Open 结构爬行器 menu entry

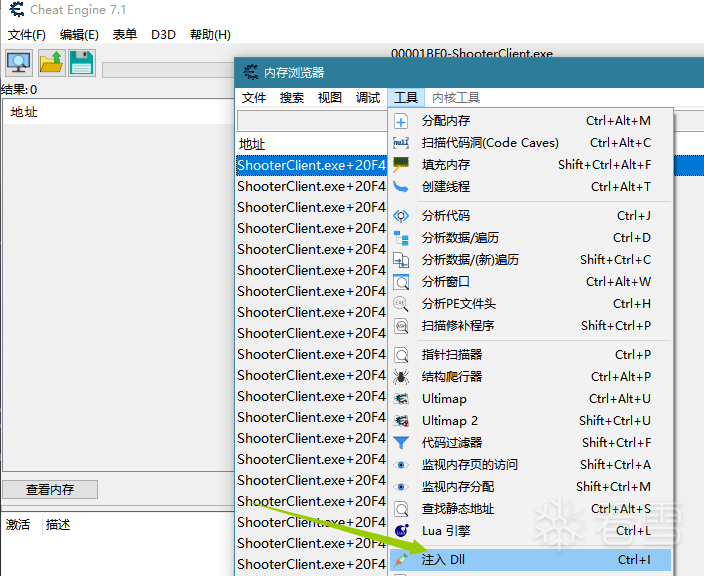(x=530, y=377)
